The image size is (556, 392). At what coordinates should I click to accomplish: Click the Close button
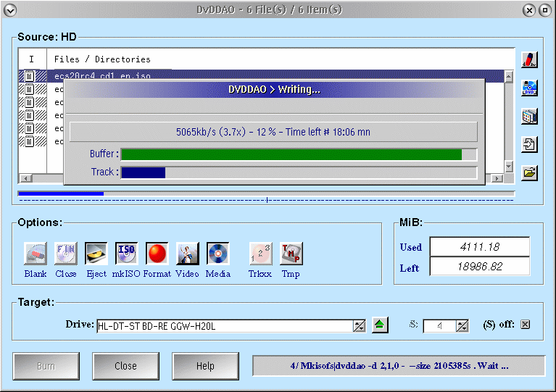click(x=125, y=366)
